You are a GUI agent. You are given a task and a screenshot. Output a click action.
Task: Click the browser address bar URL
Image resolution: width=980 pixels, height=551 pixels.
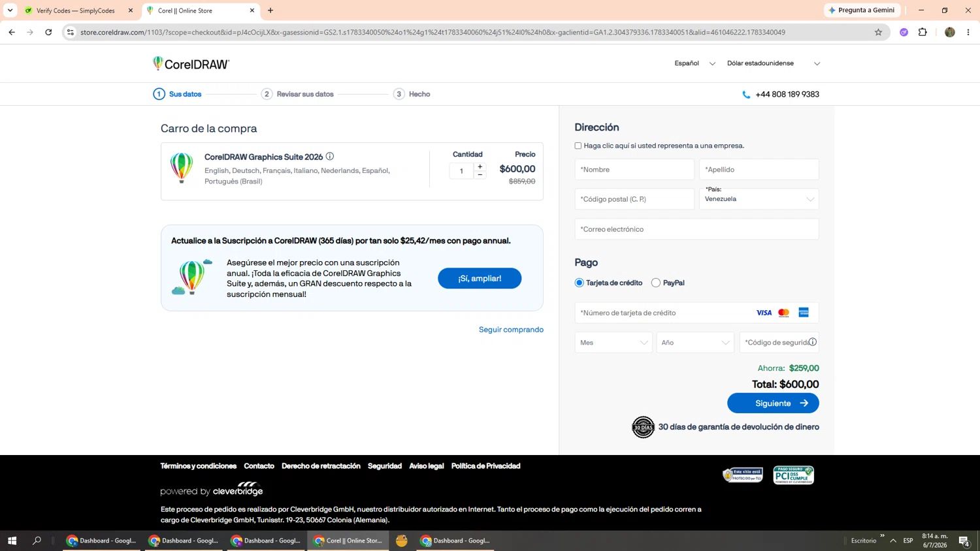pyautogui.click(x=433, y=32)
